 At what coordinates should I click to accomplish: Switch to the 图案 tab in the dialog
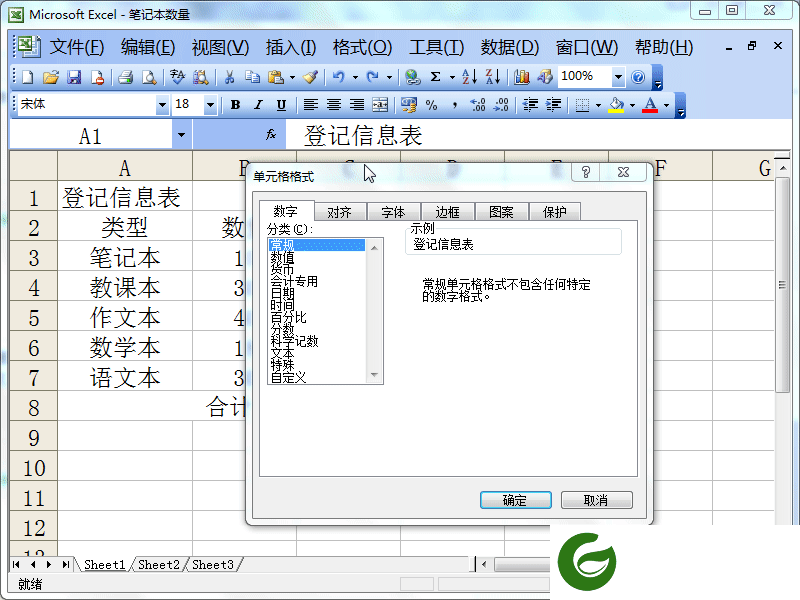tap(501, 212)
